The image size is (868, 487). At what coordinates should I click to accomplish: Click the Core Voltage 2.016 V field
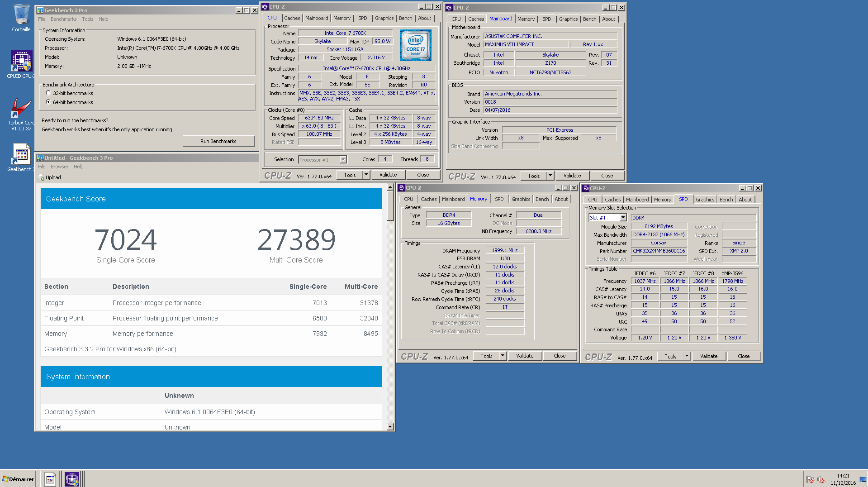click(x=376, y=57)
